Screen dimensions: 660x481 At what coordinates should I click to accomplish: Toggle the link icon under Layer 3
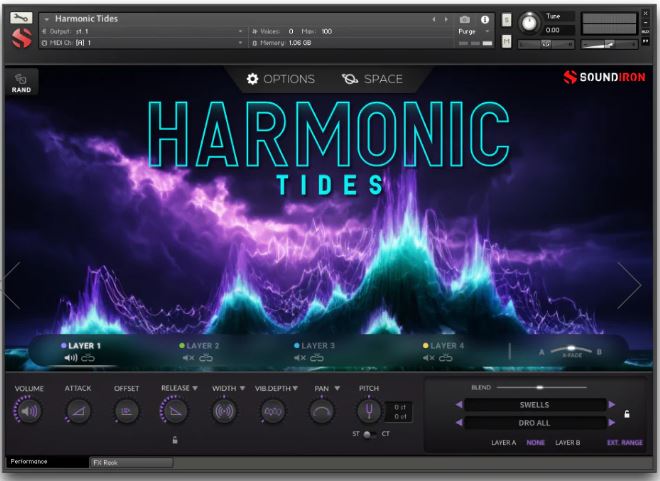coord(317,358)
